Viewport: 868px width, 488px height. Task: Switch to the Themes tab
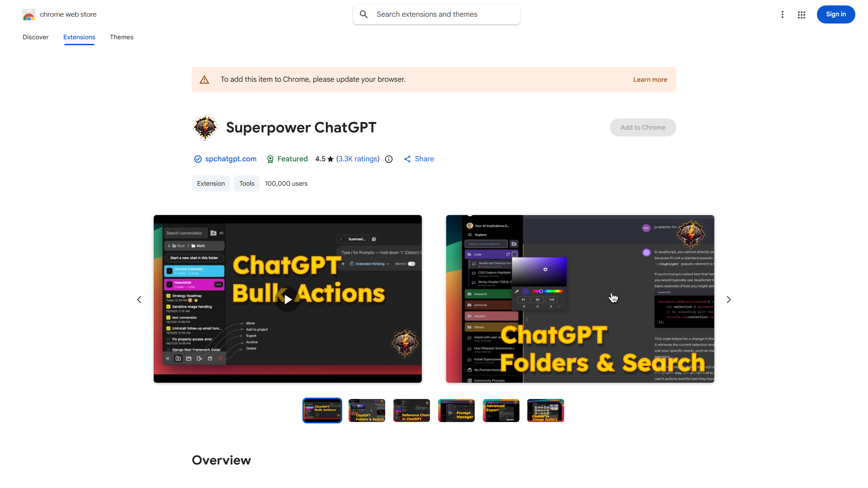[x=121, y=37]
